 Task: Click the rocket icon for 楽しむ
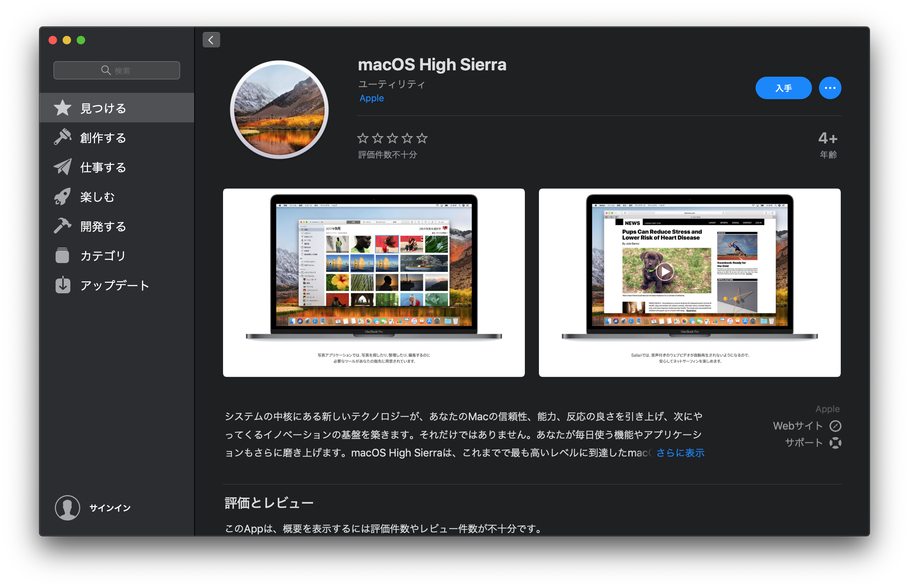[x=62, y=197]
